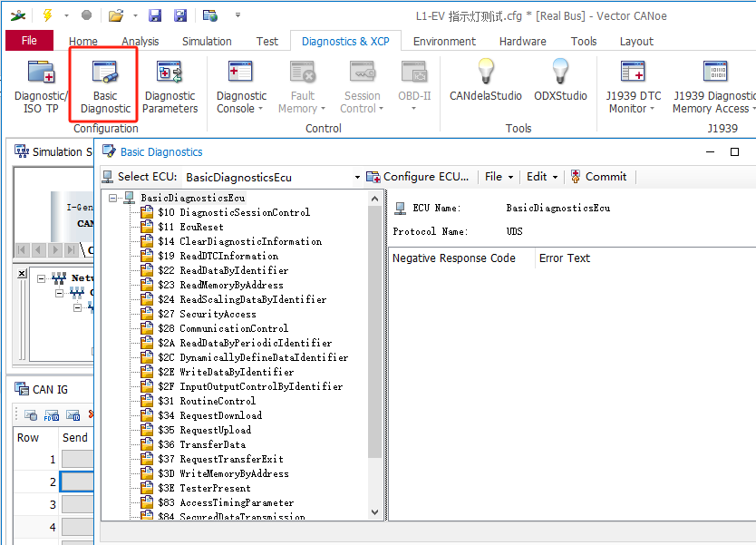Viewport: 756px width, 545px height.
Task: Click the Error Text column header
Action: click(564, 258)
